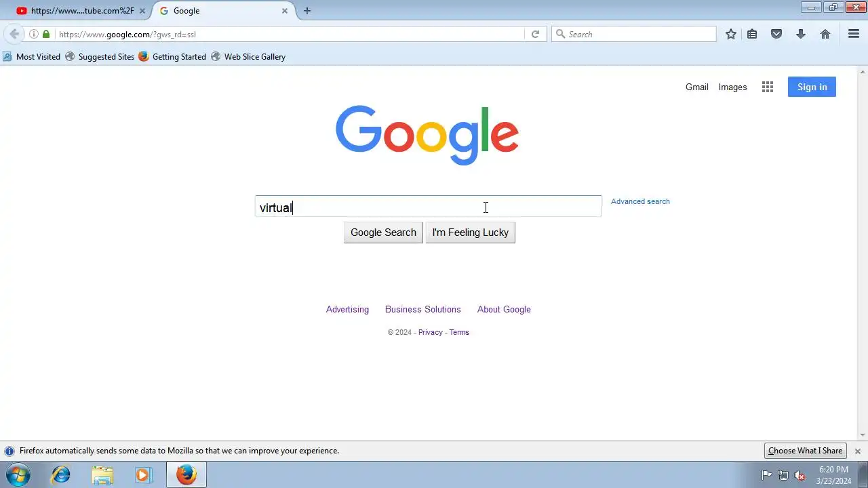This screenshot has height=488, width=868.
Task: Click the magnifier icon in the browser search box
Action: 560,34
